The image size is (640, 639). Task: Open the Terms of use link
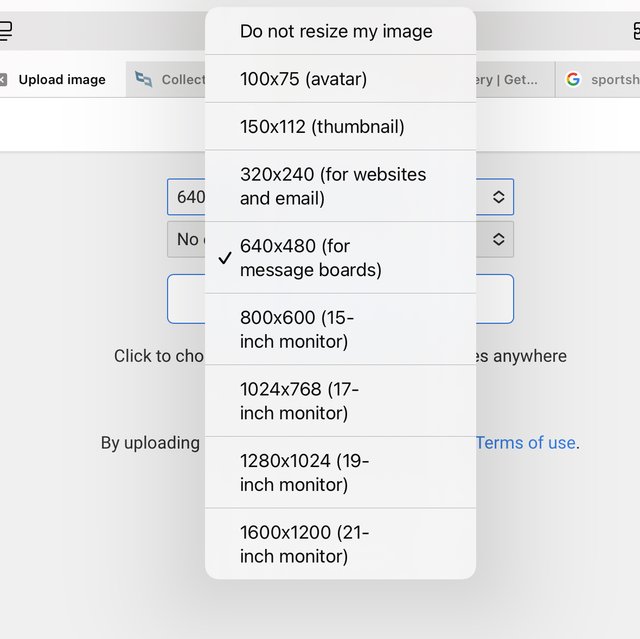[526, 442]
